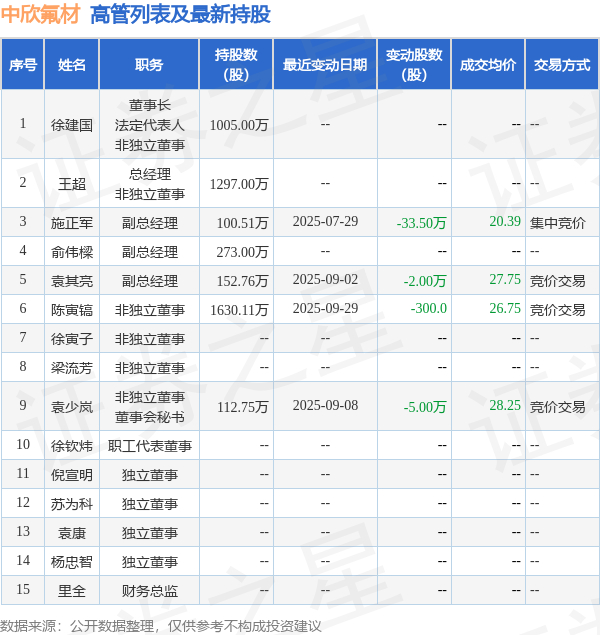Click holding value 1005.00万
The image size is (600, 635).
[239, 125]
